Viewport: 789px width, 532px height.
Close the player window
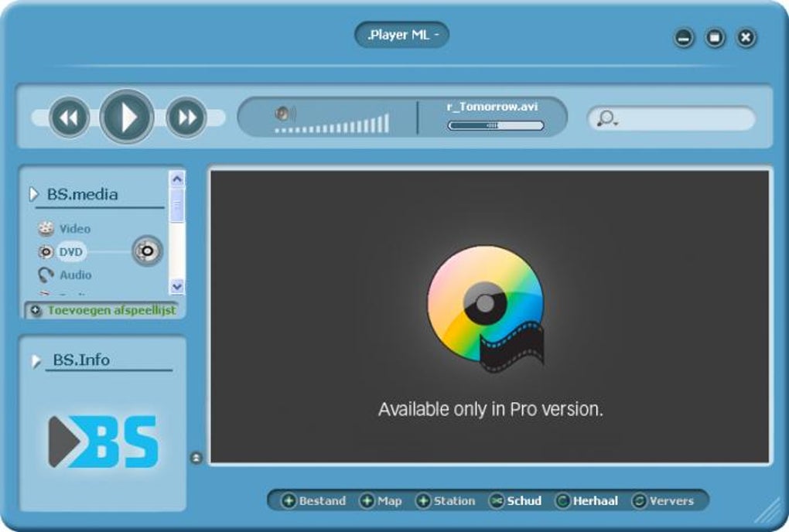(x=746, y=38)
